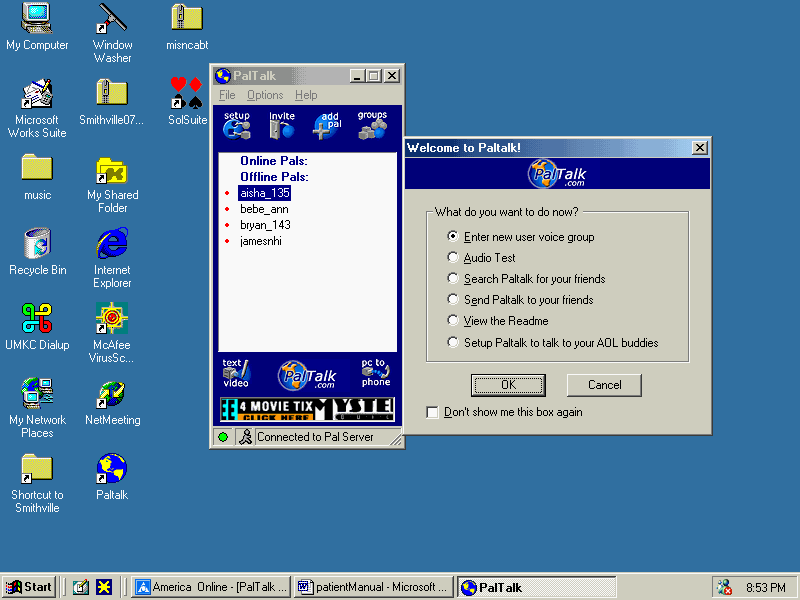
Task: Select the Shortcut to Smithville folder
Action: (x=37, y=484)
